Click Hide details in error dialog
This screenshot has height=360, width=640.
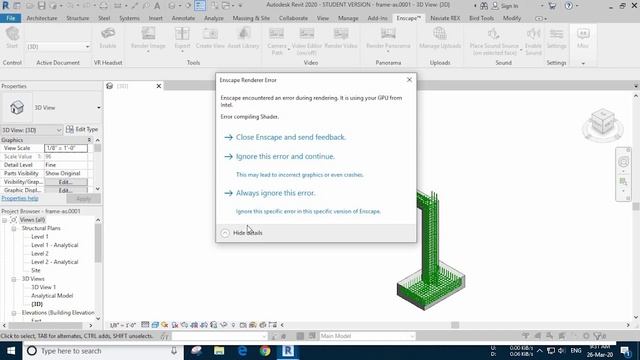pos(247,233)
